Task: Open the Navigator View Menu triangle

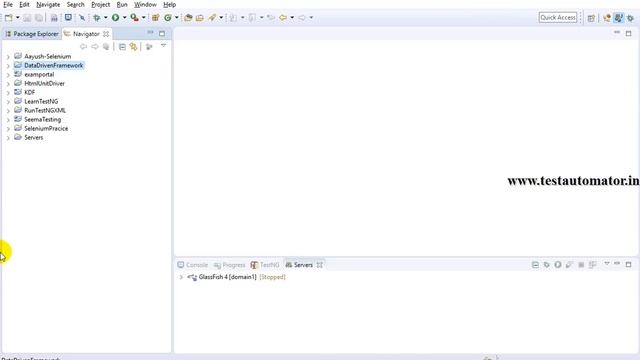Action: coord(163,46)
